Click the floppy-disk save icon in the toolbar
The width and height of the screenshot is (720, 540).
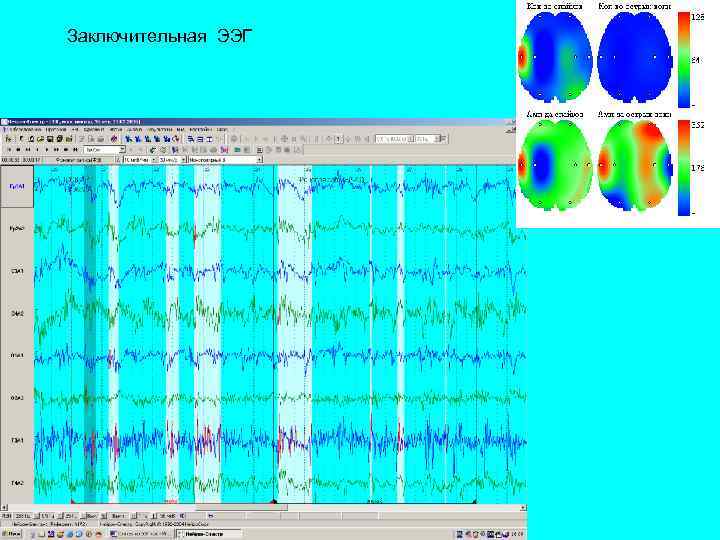tap(50, 139)
